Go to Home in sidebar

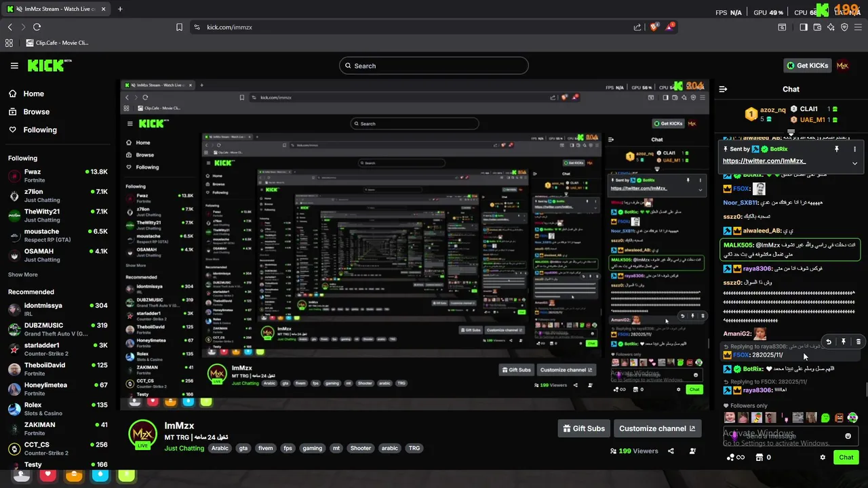pos(33,94)
